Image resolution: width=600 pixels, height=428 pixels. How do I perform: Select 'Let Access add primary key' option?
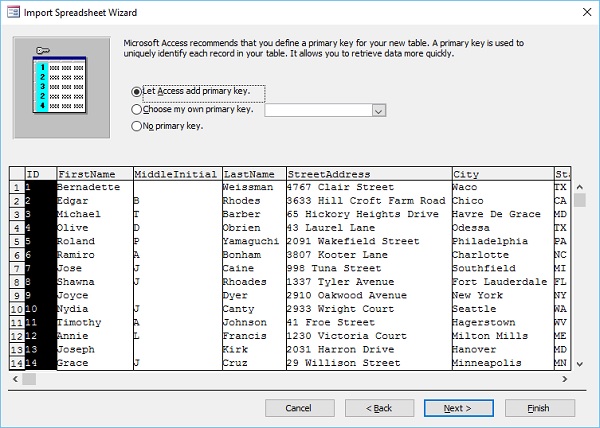[137, 92]
